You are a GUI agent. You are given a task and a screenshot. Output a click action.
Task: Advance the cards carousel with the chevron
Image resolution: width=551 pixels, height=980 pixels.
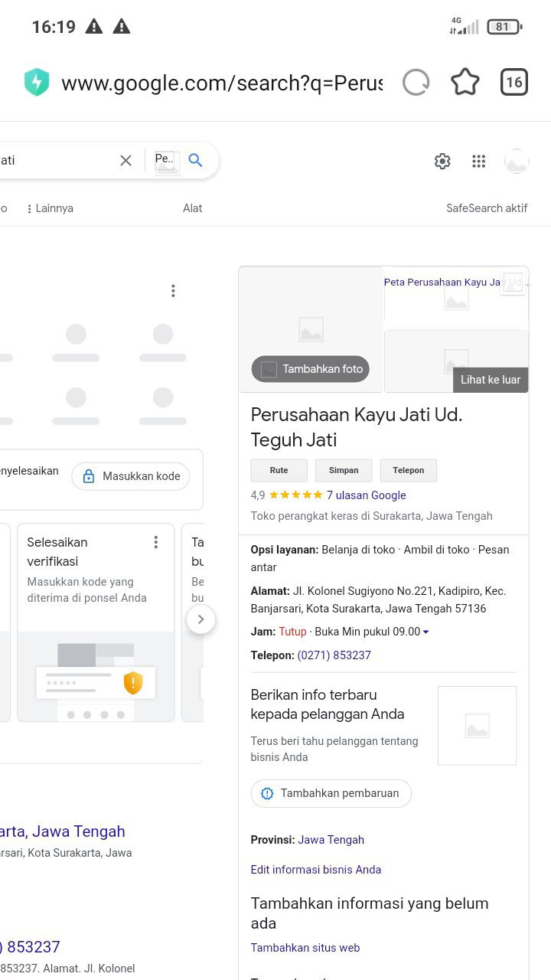(201, 619)
